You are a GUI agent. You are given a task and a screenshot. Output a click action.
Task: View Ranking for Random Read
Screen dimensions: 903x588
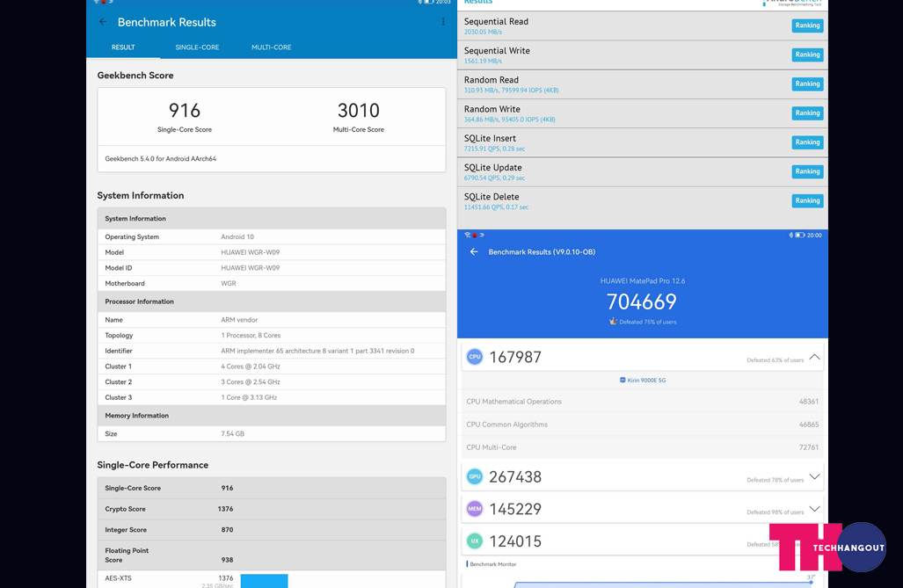[x=807, y=84]
